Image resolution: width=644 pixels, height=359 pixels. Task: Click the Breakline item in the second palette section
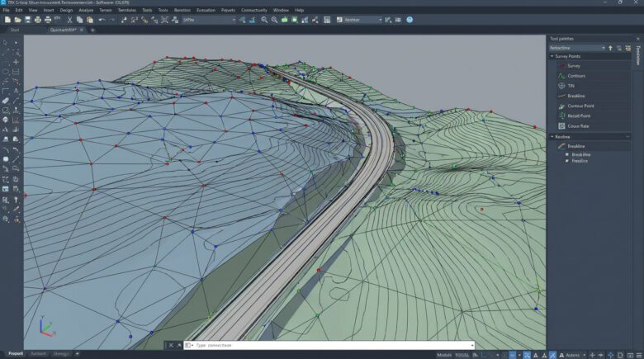point(593,146)
